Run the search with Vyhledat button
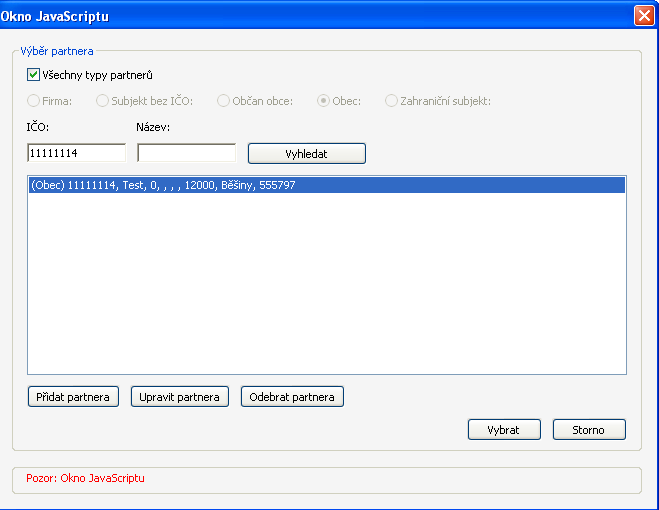 click(x=307, y=153)
